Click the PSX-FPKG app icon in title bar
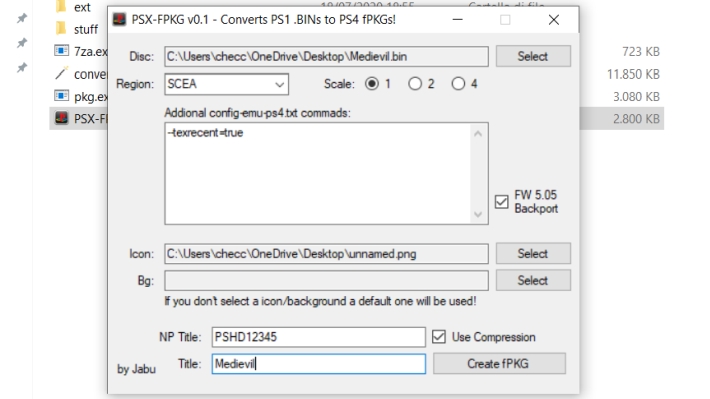The image size is (710, 399). [120, 19]
